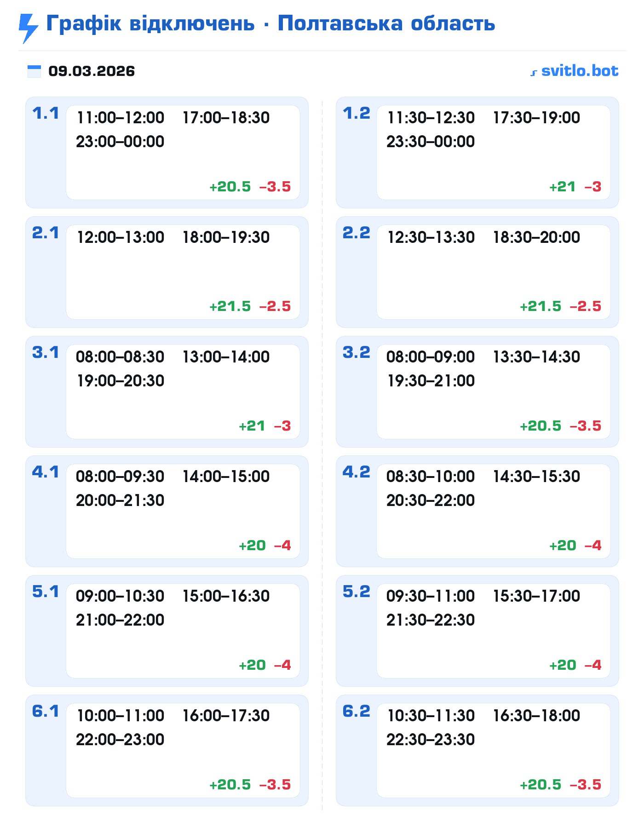Click the 19:00–20:30 slot in group 3.1
This screenshot has height=828, width=644.
[120, 381]
